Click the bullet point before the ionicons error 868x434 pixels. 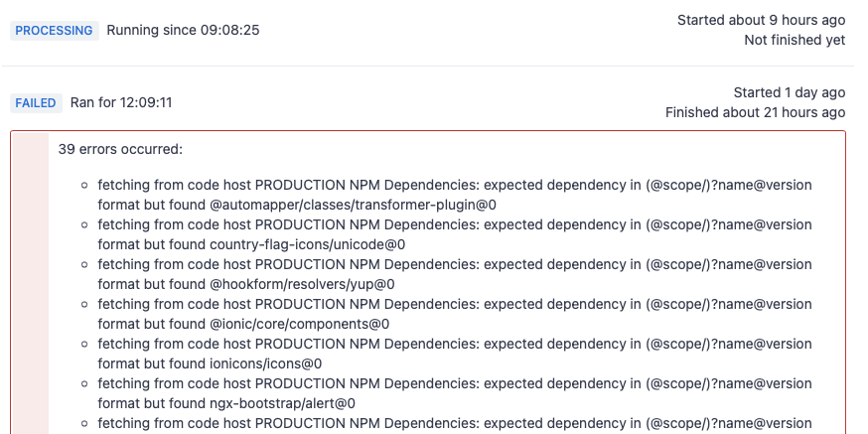(x=87, y=344)
